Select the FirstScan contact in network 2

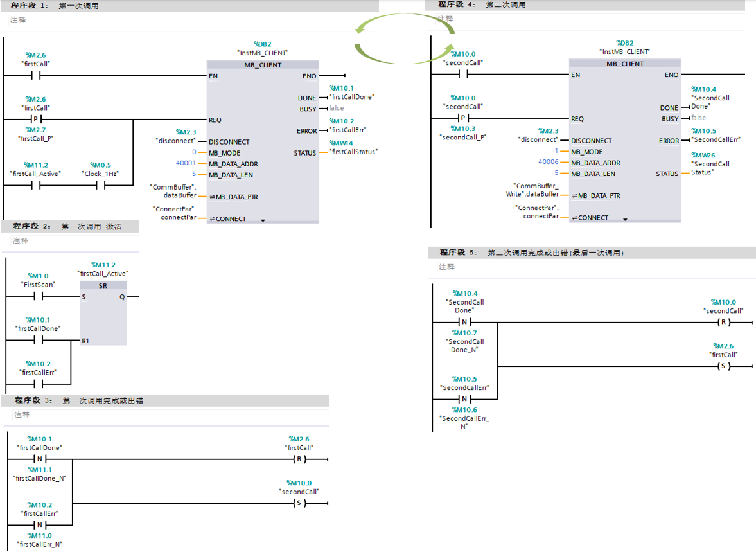(39, 296)
